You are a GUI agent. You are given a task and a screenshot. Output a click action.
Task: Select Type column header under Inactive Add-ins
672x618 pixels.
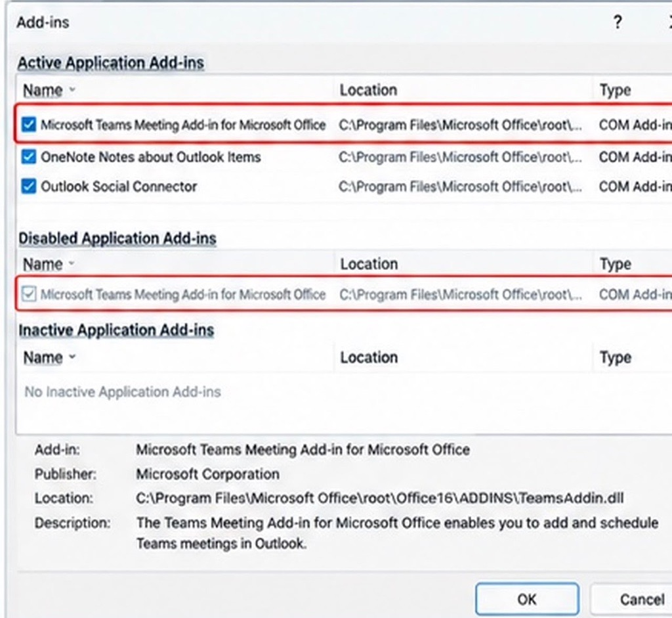(x=616, y=357)
